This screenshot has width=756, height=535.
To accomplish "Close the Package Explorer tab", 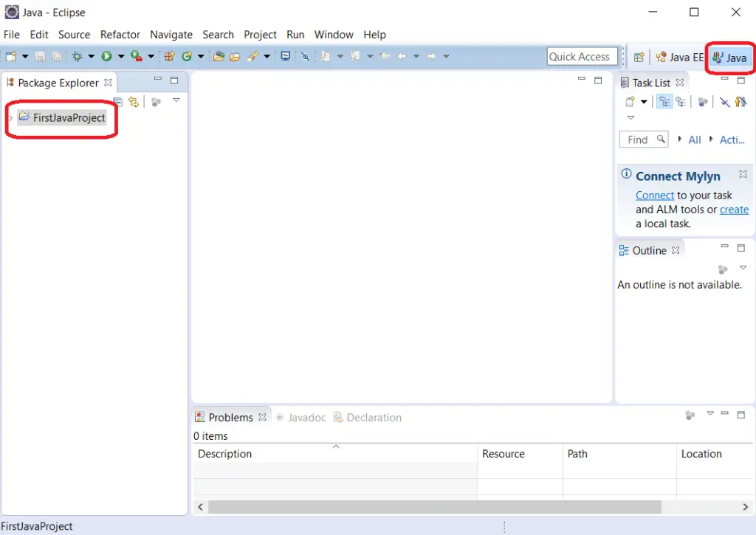I will 108,83.
